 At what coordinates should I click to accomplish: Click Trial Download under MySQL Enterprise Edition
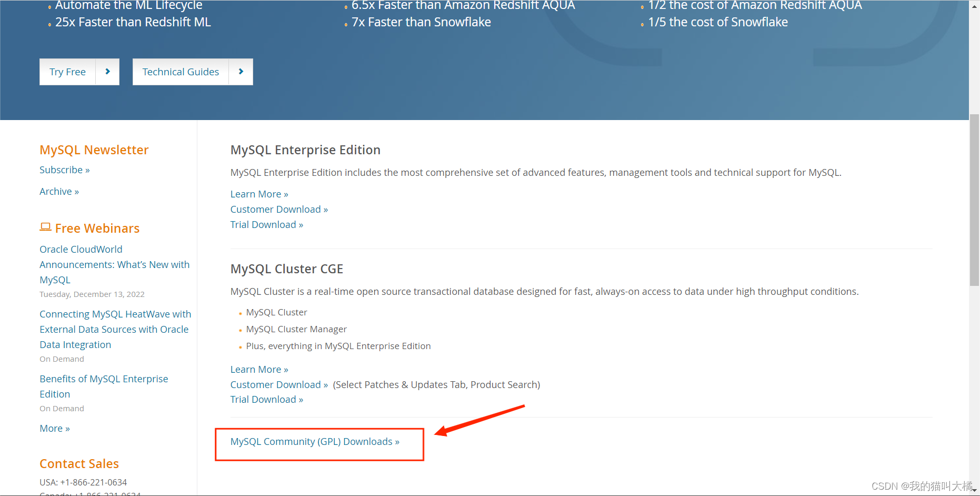267,224
